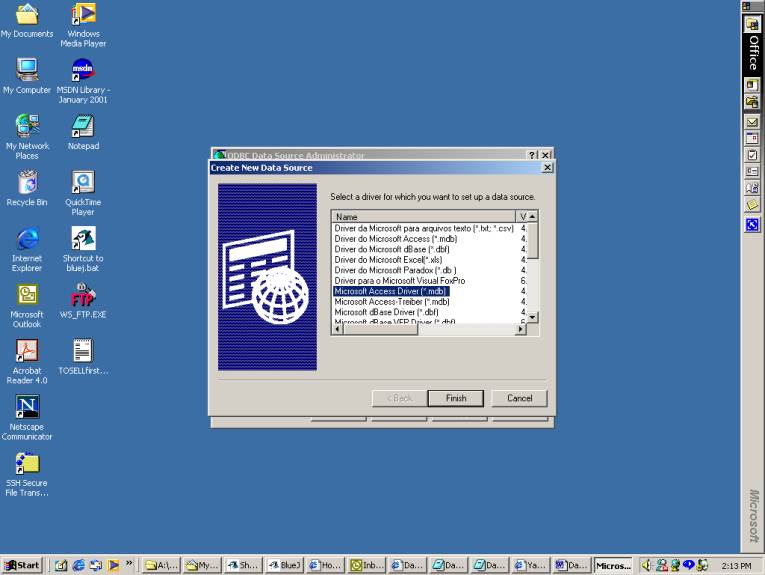The height and width of the screenshot is (575, 765).
Task: Switch to A:\ taskbar window
Action: click(162, 565)
